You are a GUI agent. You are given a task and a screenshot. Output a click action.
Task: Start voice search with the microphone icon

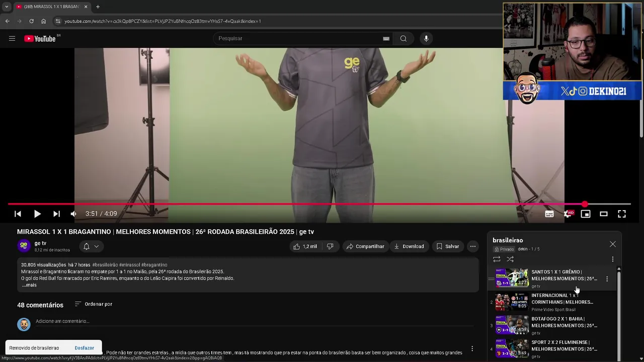click(426, 39)
